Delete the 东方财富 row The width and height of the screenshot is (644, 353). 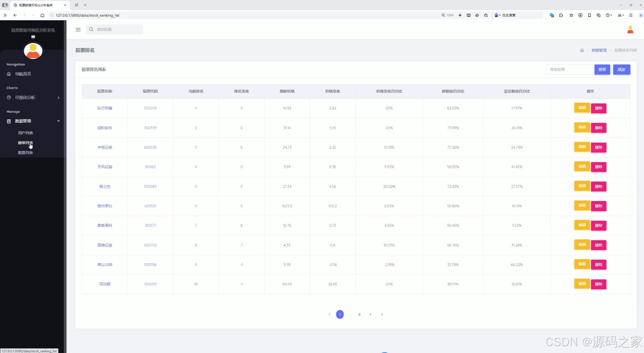point(598,109)
